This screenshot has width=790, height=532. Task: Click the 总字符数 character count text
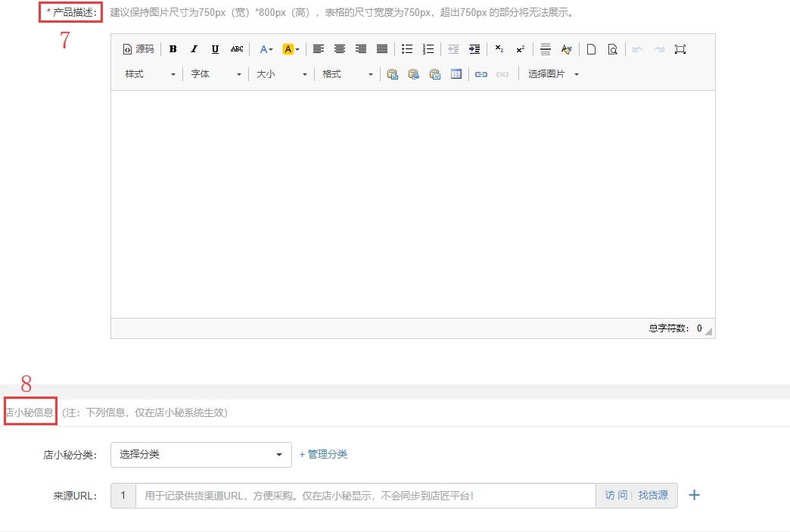pos(675,328)
